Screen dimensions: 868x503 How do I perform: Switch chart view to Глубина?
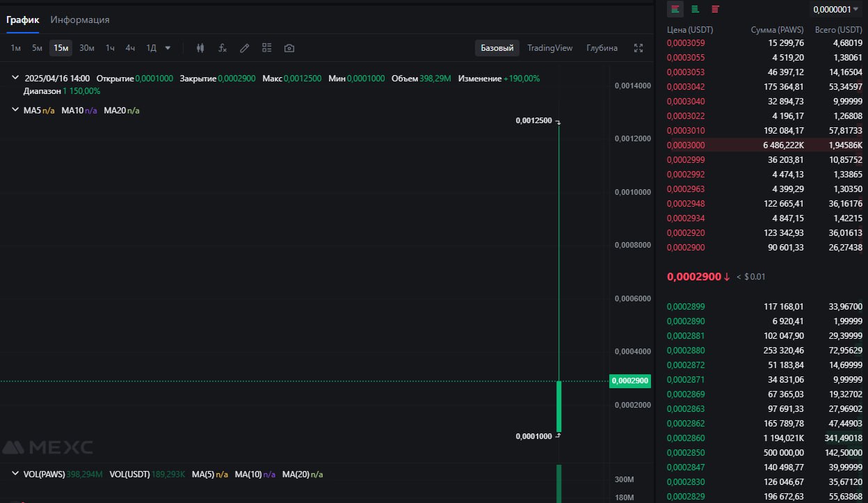(x=602, y=48)
